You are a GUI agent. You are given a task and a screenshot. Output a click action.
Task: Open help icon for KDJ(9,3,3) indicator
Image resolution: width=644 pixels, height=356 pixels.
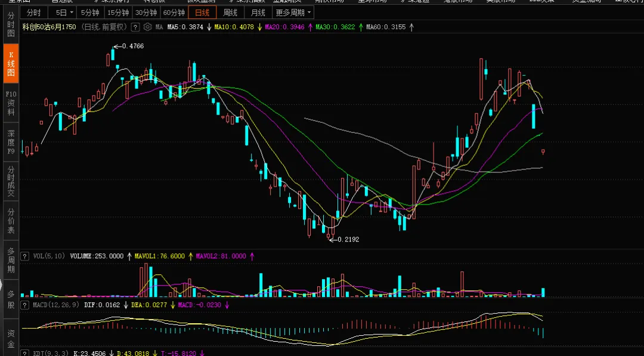pos(24,353)
